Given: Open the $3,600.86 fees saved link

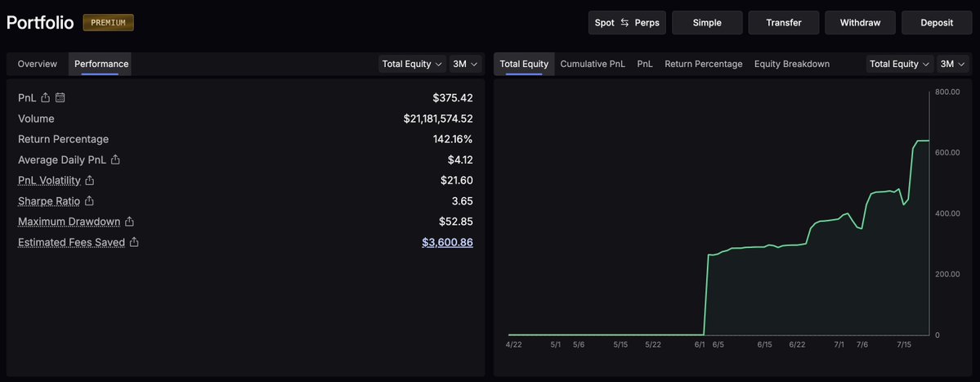Looking at the screenshot, I should tap(448, 242).
